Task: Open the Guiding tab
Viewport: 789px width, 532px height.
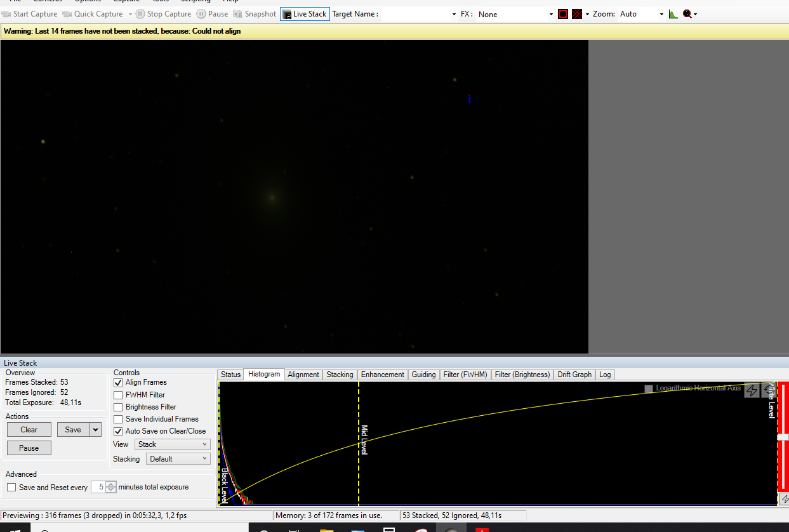Action: pyautogui.click(x=423, y=375)
